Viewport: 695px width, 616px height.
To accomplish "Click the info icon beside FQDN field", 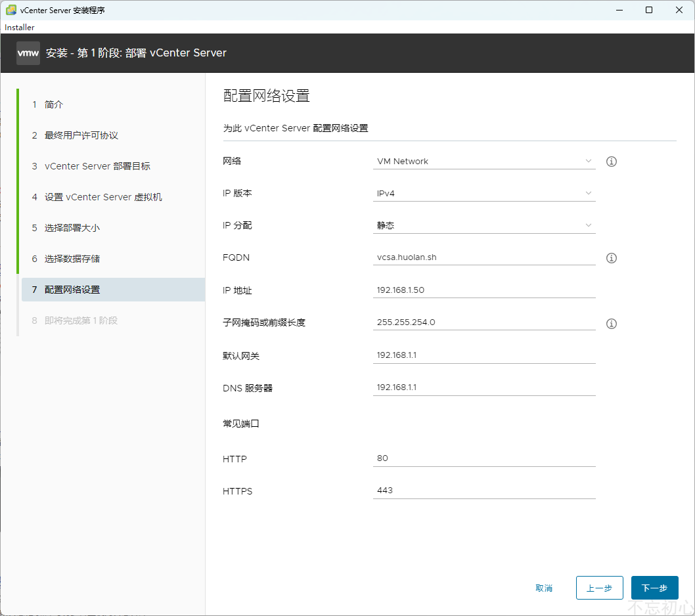I will (611, 258).
